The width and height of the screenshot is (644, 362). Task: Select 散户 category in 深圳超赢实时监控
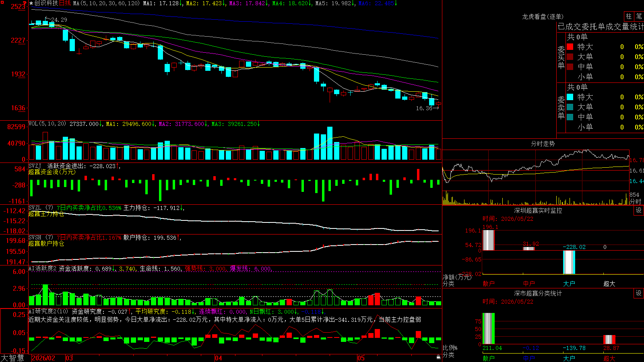[x=489, y=284]
